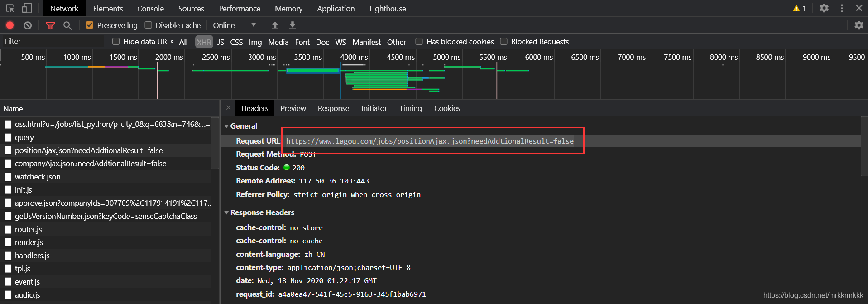Screen dimensions: 868x304
Task: Select positionAjax.json request in list
Action: tap(106, 150)
